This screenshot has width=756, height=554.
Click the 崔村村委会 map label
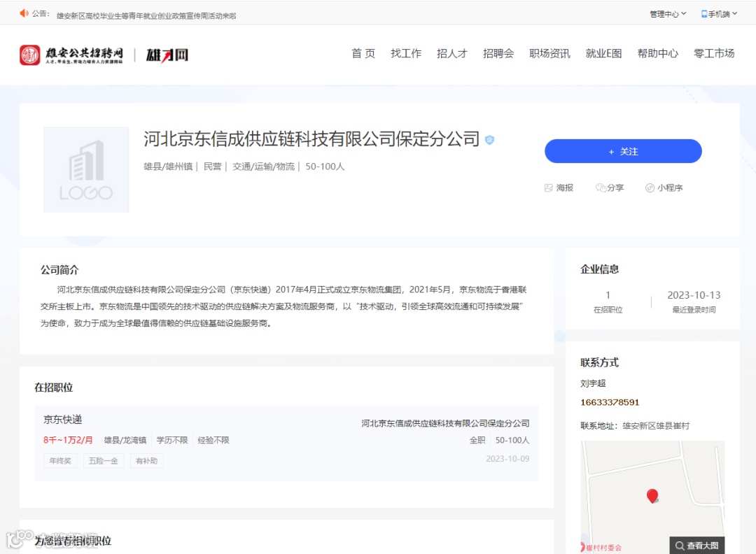pyautogui.click(x=603, y=548)
